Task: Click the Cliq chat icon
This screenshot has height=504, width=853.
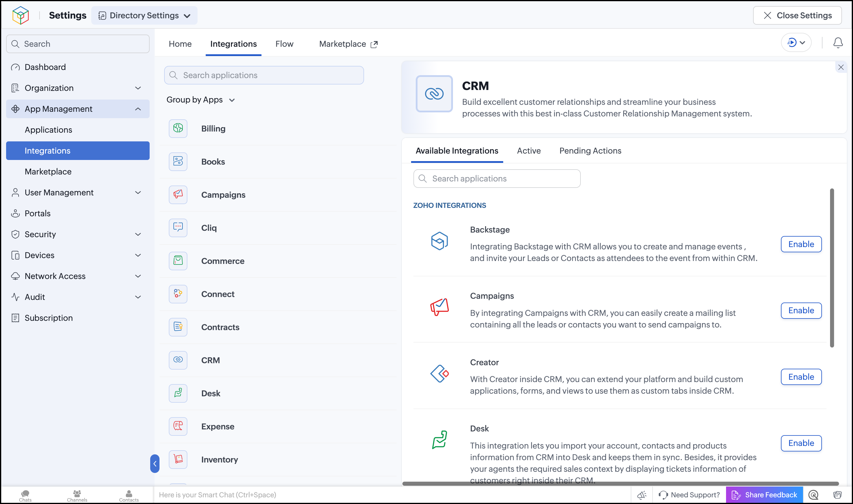Action: coord(178,228)
